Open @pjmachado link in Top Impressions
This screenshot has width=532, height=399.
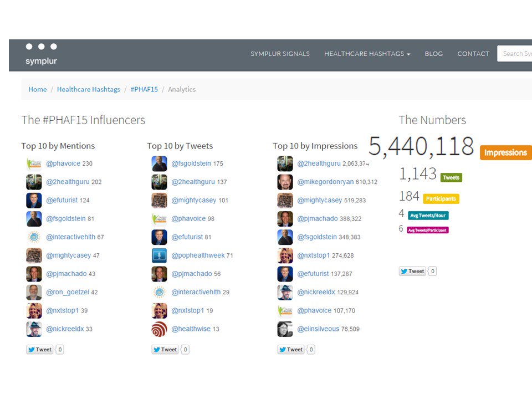[317, 219]
